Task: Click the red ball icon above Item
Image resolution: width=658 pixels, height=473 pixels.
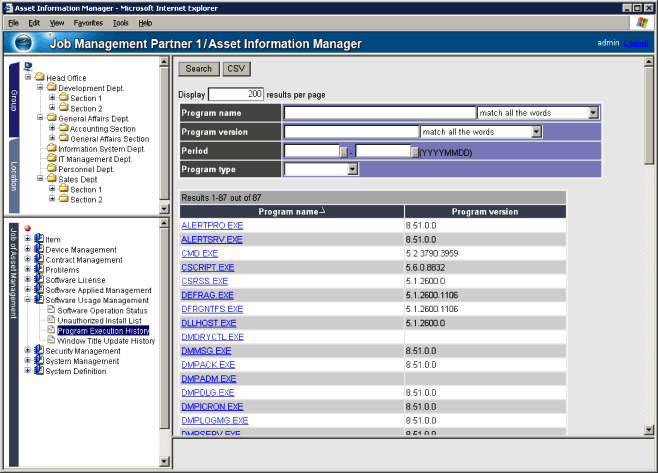Action: pyautogui.click(x=28, y=229)
